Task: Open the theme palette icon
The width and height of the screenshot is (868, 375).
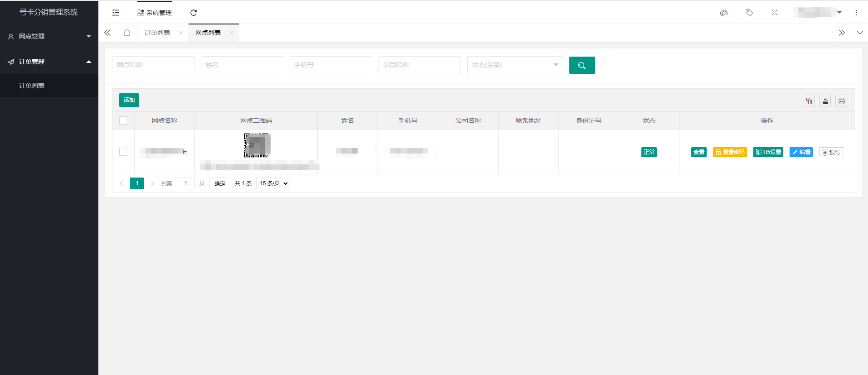Action: tap(724, 13)
